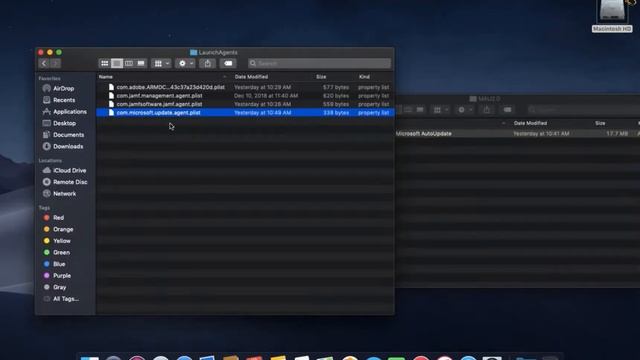Sort by Size in background Finder window
The image size is (640, 360).
(600, 123)
